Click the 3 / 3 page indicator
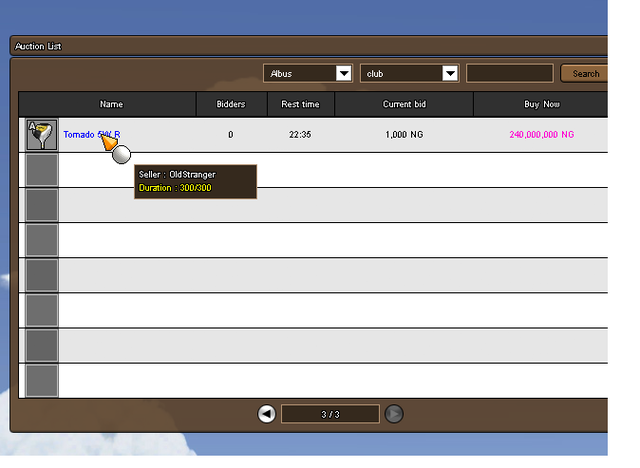640x468 pixels. click(x=330, y=413)
